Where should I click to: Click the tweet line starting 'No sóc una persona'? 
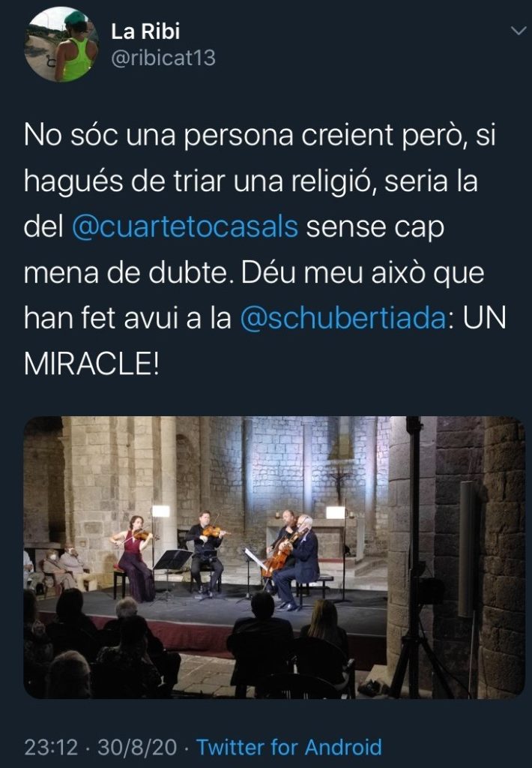(x=260, y=135)
